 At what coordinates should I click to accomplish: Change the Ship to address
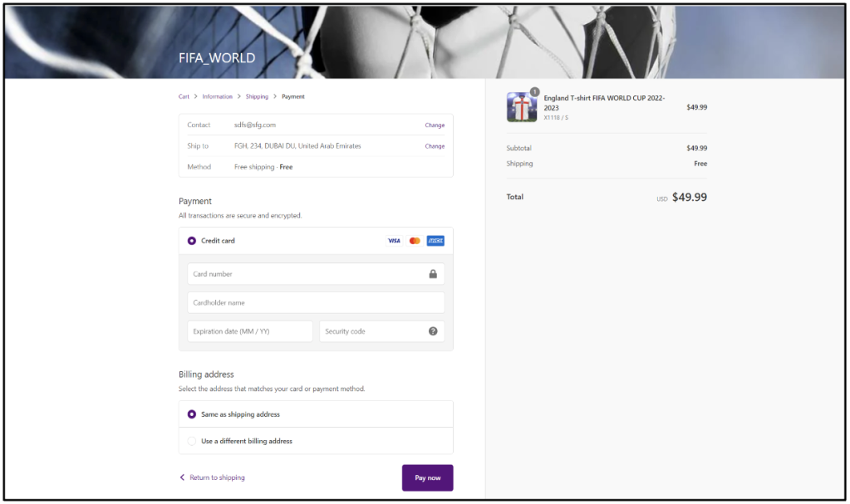435,146
